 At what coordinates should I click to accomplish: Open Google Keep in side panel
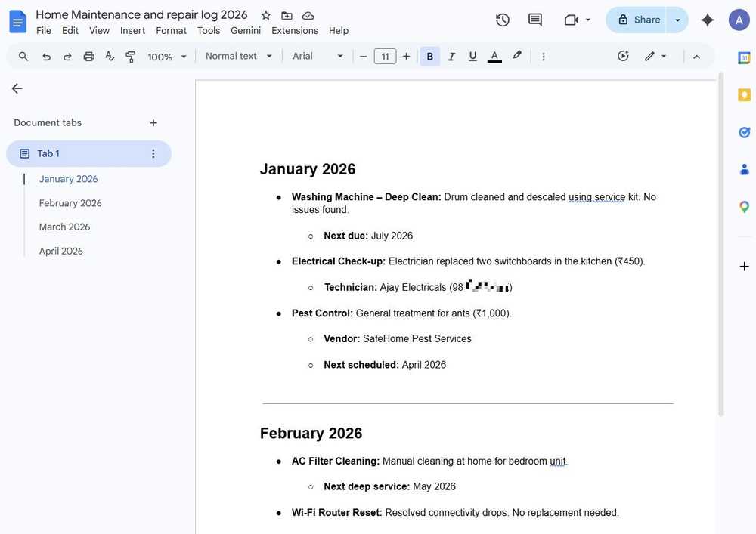click(744, 95)
